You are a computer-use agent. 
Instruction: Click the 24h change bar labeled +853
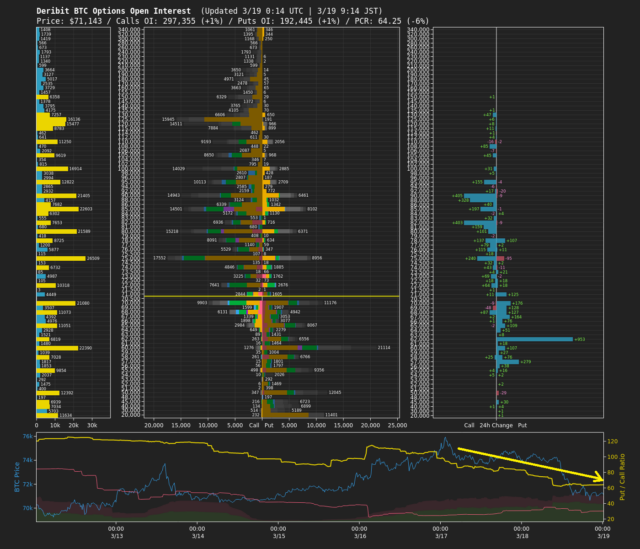[535, 340]
